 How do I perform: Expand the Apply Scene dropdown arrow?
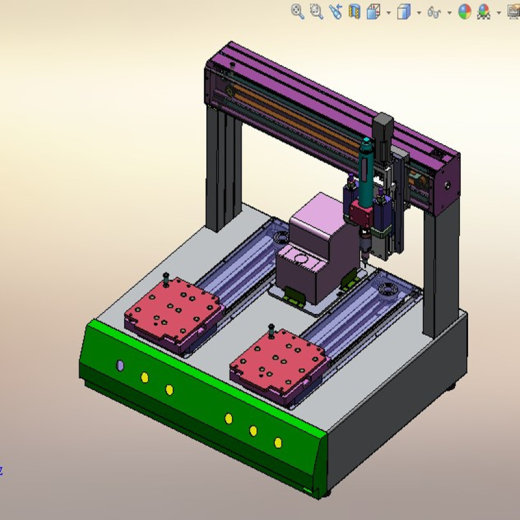(499, 13)
